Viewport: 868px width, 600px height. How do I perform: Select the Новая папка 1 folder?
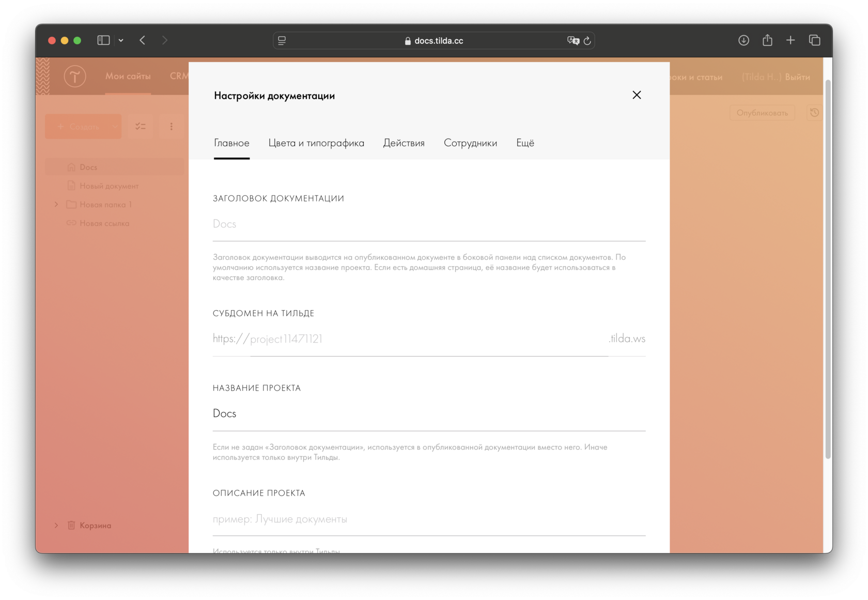[105, 205]
